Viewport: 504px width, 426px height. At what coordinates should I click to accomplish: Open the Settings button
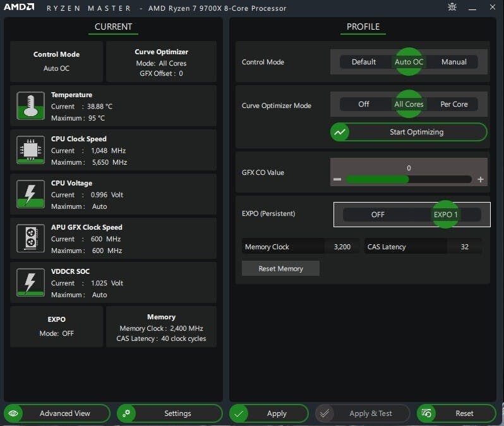pos(170,413)
